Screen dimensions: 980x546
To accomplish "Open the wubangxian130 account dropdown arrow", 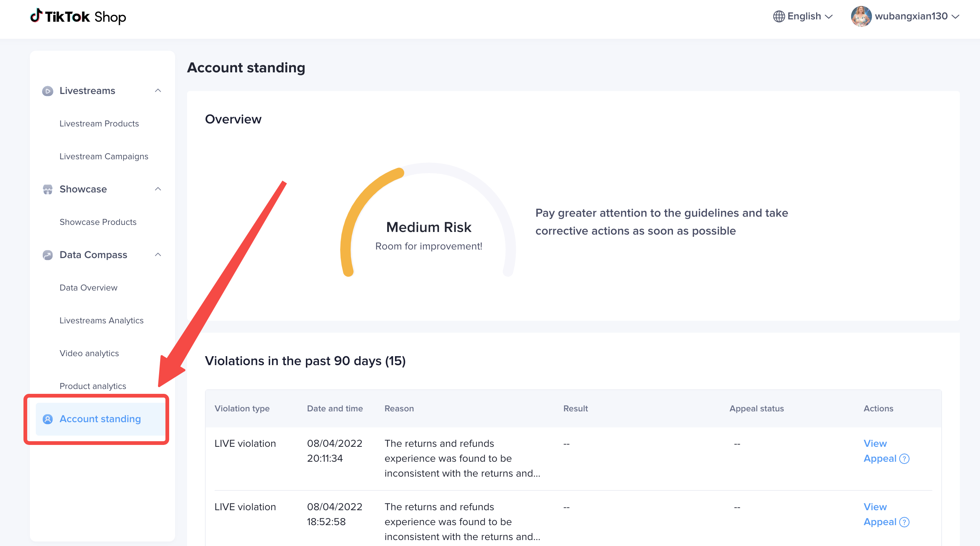I will coord(955,16).
